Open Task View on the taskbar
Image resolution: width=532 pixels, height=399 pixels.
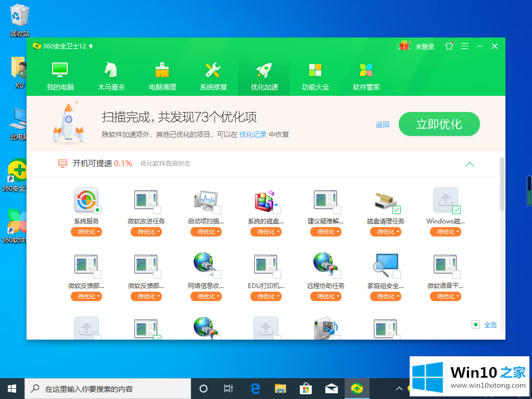click(x=229, y=389)
